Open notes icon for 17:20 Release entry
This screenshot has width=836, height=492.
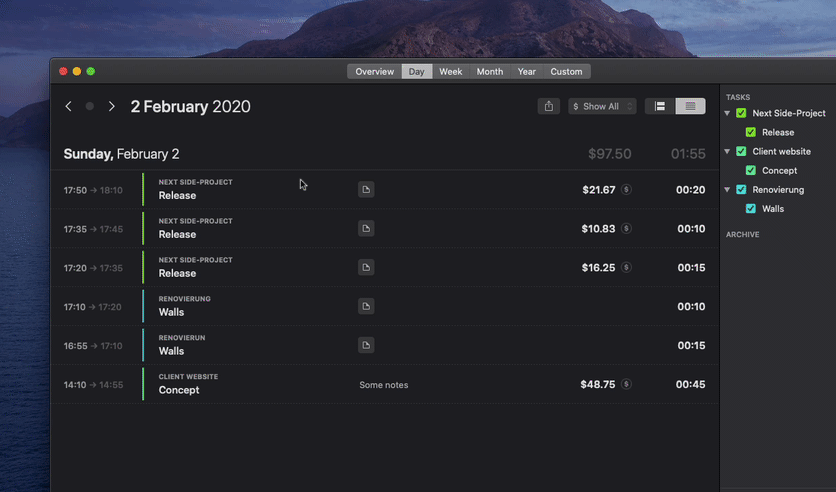pyautogui.click(x=366, y=267)
